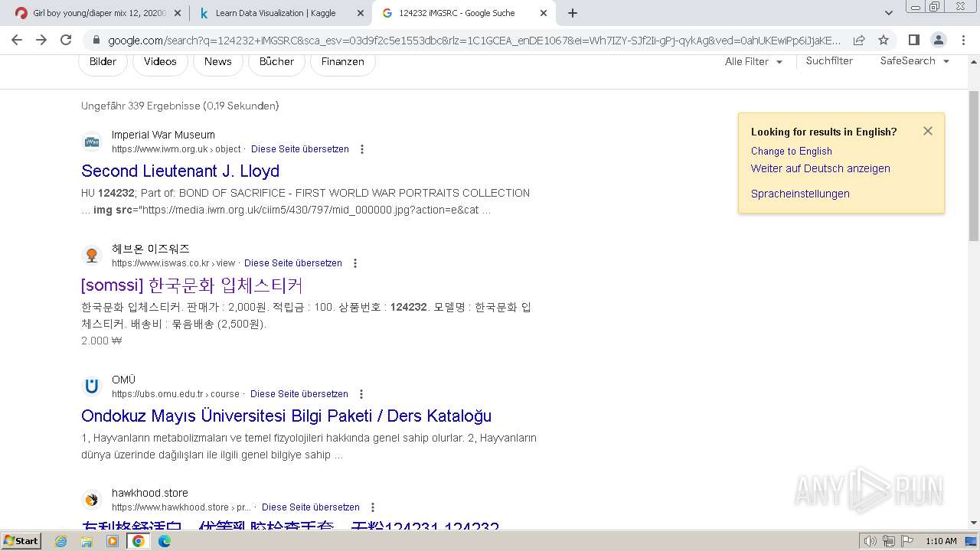980x551 pixels.
Task: Open tab search dropdown arrow
Action: [x=889, y=13]
